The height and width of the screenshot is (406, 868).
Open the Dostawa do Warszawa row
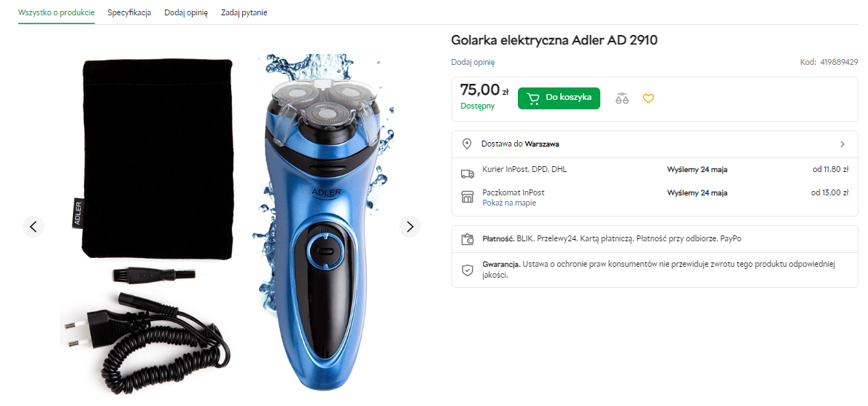pos(519,144)
